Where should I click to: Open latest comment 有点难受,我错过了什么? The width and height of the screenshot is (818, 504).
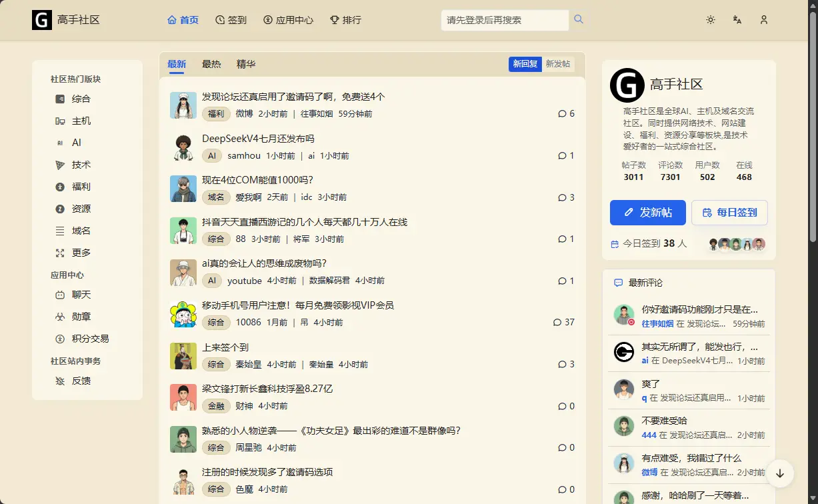coord(691,458)
